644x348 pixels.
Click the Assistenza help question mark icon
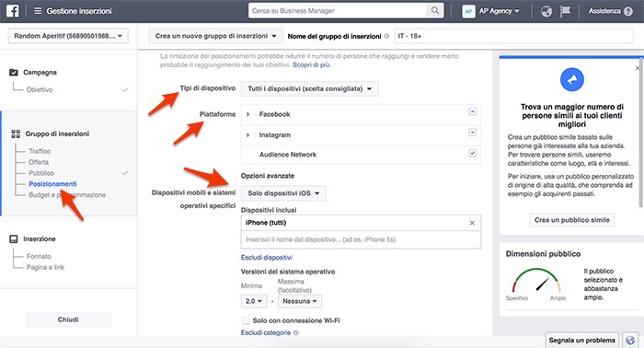[x=628, y=11]
